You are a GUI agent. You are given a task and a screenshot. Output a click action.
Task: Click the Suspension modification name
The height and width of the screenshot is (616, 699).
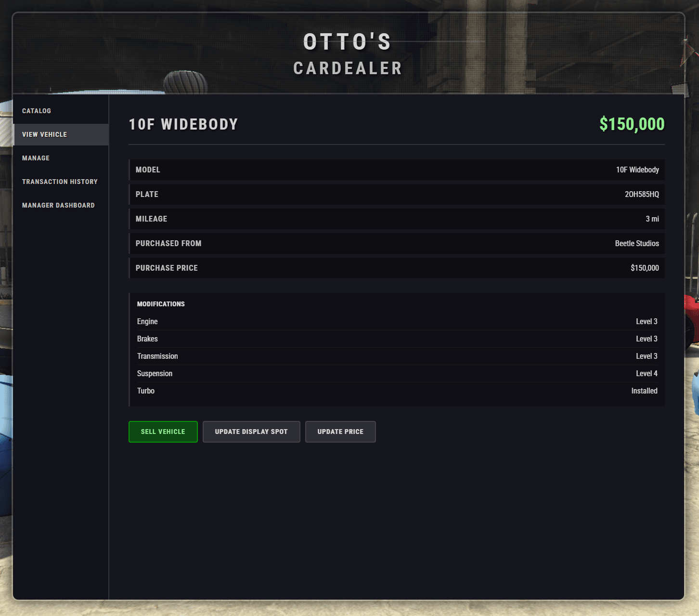click(x=155, y=373)
